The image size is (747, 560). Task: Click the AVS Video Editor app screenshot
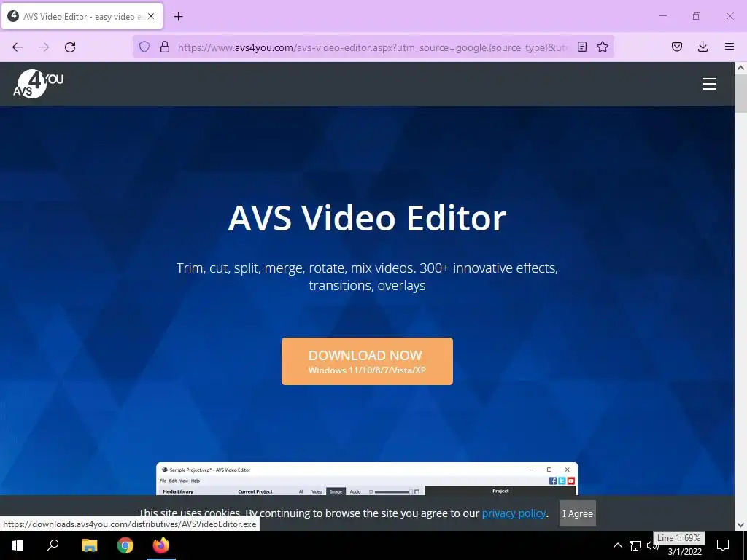[368, 478]
